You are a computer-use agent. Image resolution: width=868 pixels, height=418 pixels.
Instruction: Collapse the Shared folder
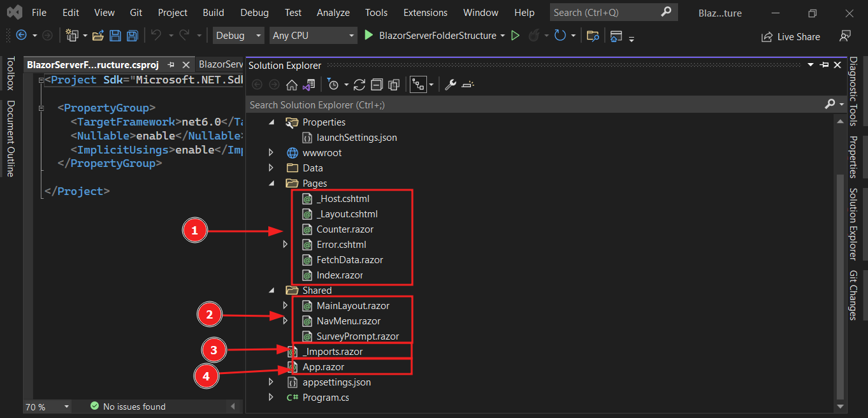[271, 291]
